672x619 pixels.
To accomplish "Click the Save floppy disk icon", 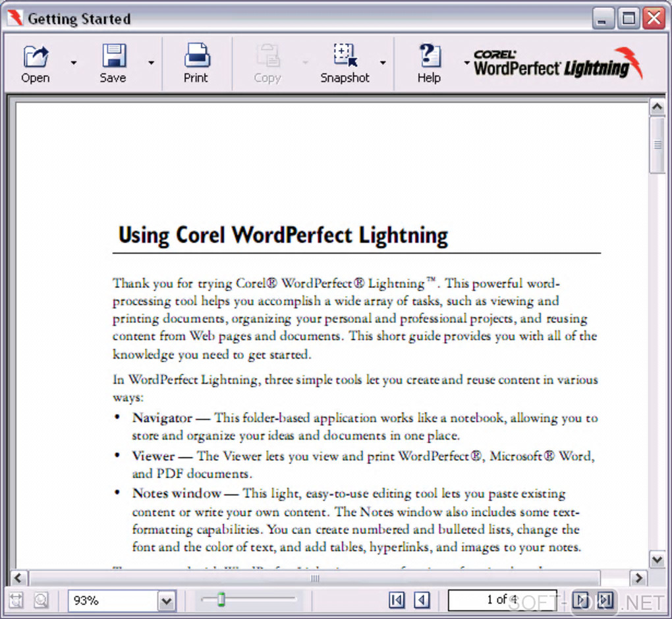I will [114, 56].
